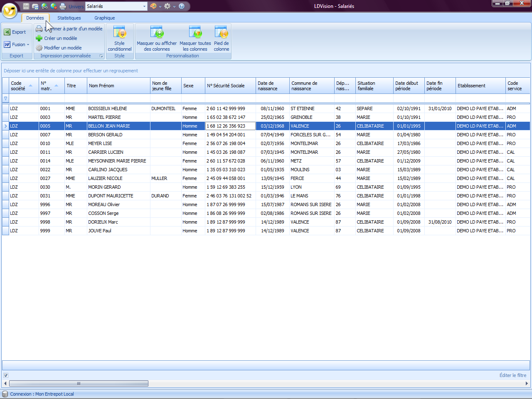The width and height of the screenshot is (532, 399).
Task: Click Masquer ou afficher des colonnes
Action: pyautogui.click(x=157, y=39)
